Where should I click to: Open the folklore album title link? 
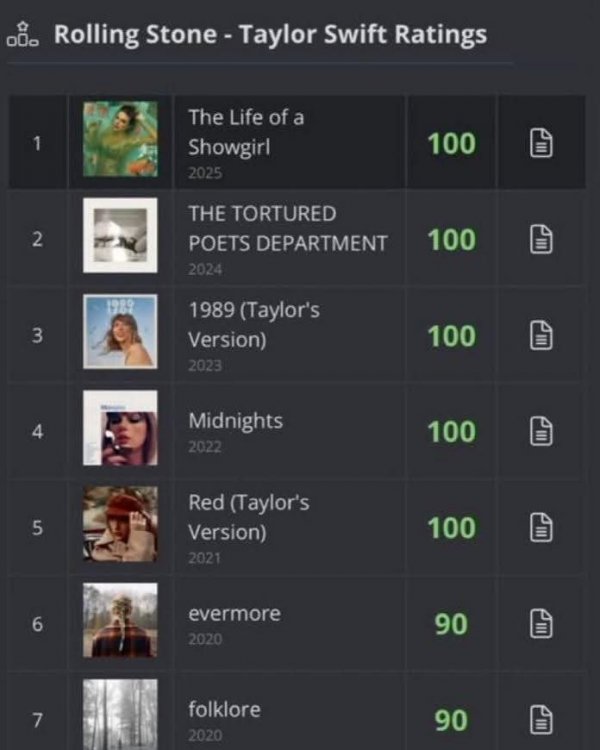click(x=224, y=709)
